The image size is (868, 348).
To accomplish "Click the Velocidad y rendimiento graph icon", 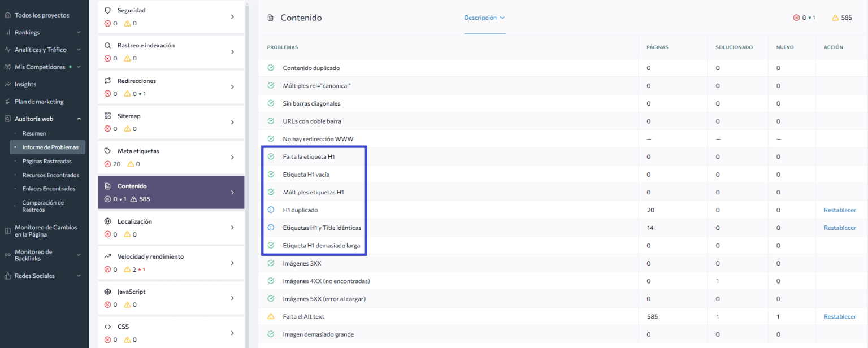I will [108, 256].
